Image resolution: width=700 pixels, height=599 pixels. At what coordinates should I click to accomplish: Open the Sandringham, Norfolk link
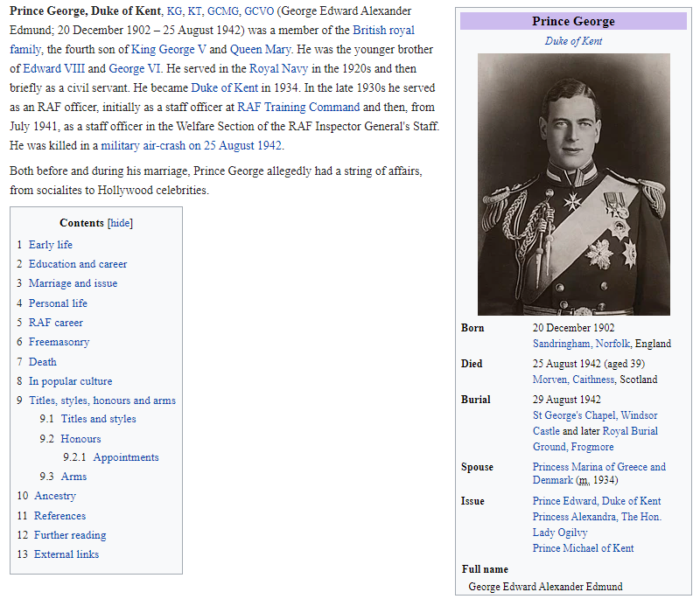pos(581,344)
